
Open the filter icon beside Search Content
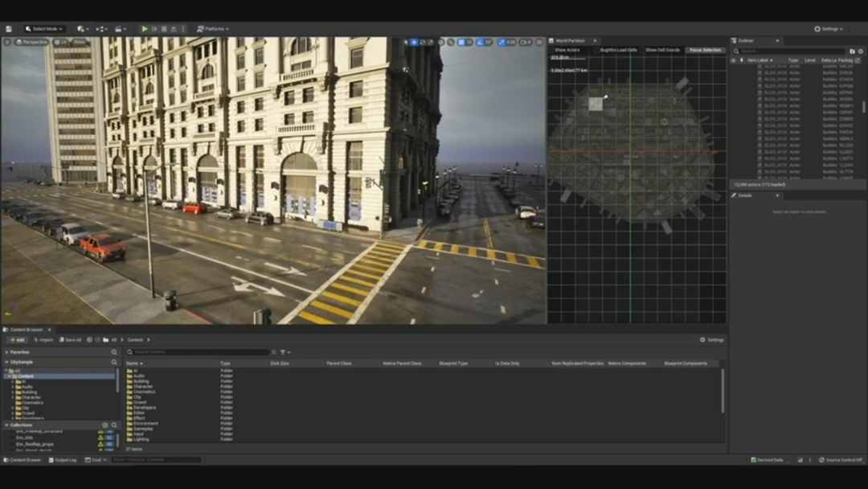pyautogui.click(x=282, y=351)
